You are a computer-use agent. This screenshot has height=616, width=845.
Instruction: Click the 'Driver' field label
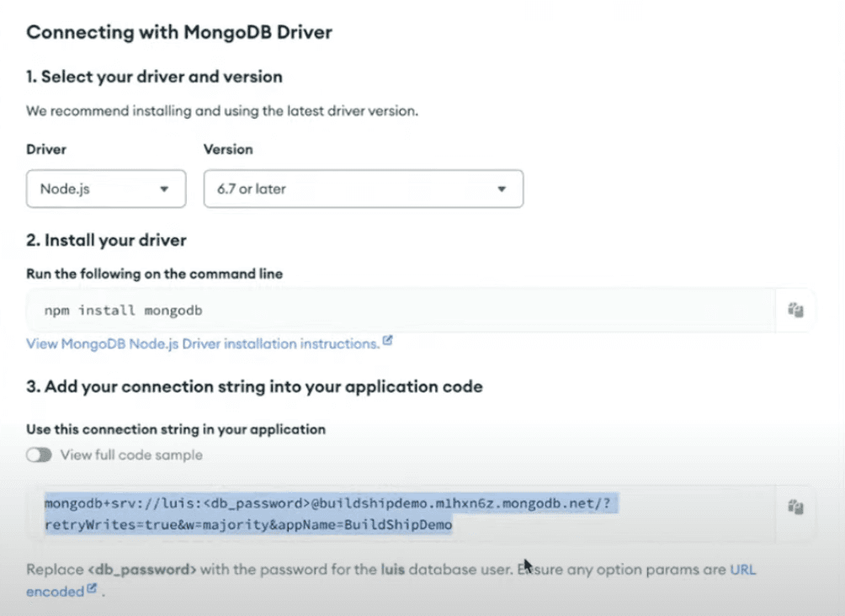[x=46, y=149]
